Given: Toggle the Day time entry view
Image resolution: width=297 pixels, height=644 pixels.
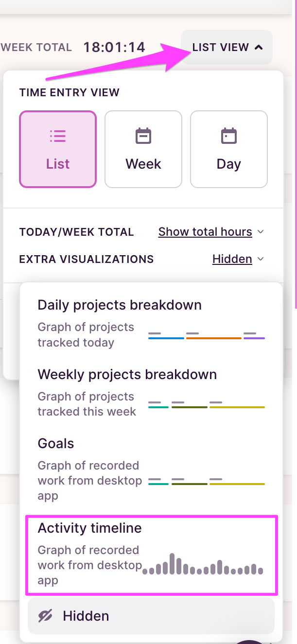Looking at the screenshot, I should coord(228,149).
